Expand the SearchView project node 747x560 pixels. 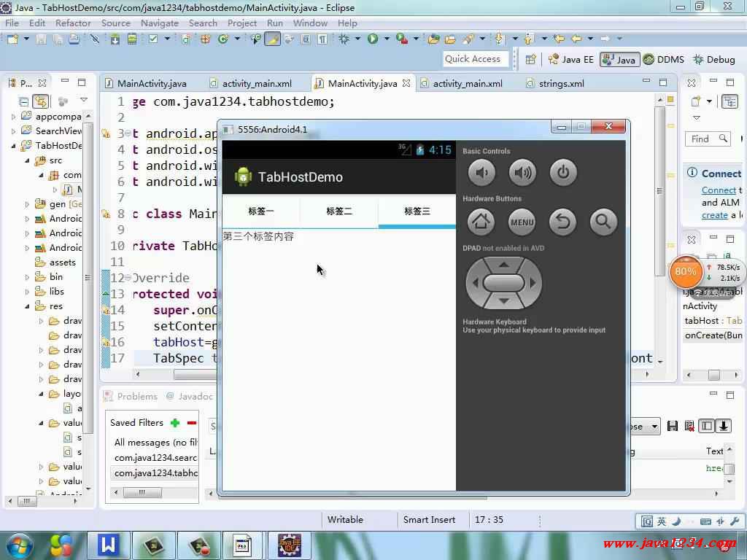[13, 131]
